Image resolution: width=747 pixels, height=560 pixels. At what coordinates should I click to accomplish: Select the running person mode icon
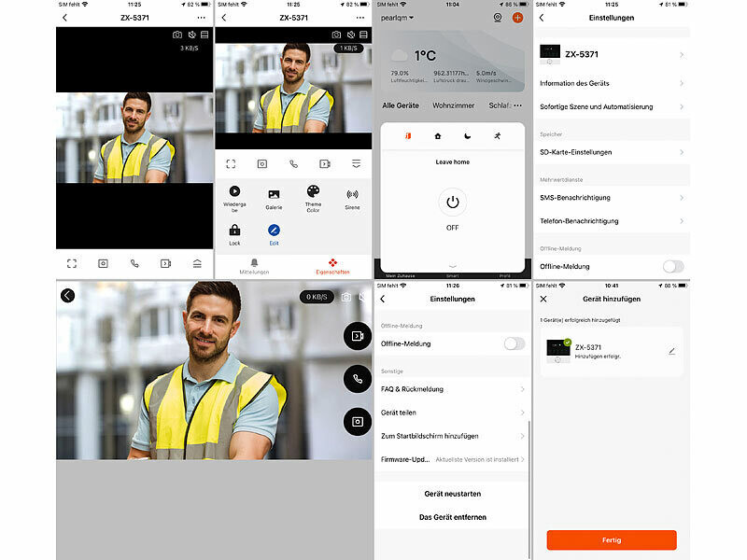498,136
